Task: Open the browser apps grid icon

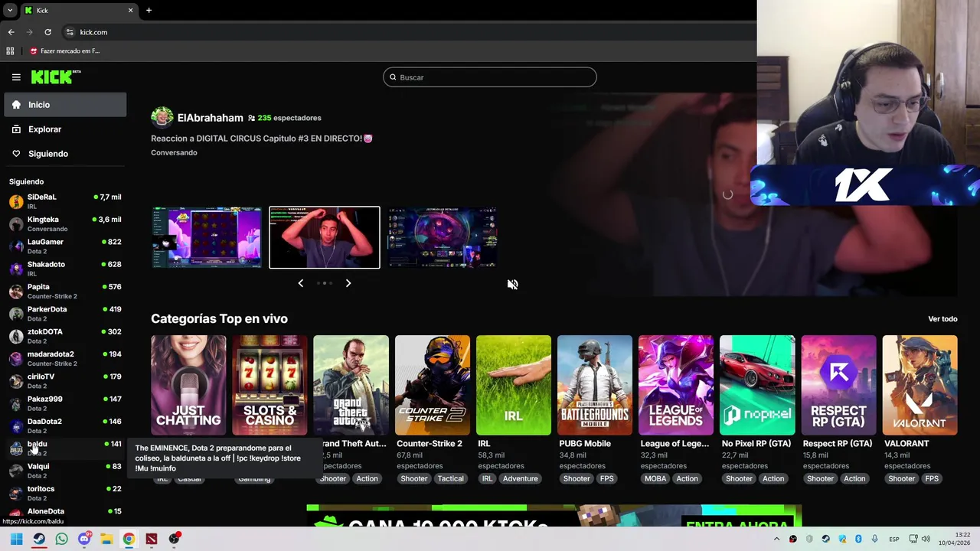Action: (10, 51)
